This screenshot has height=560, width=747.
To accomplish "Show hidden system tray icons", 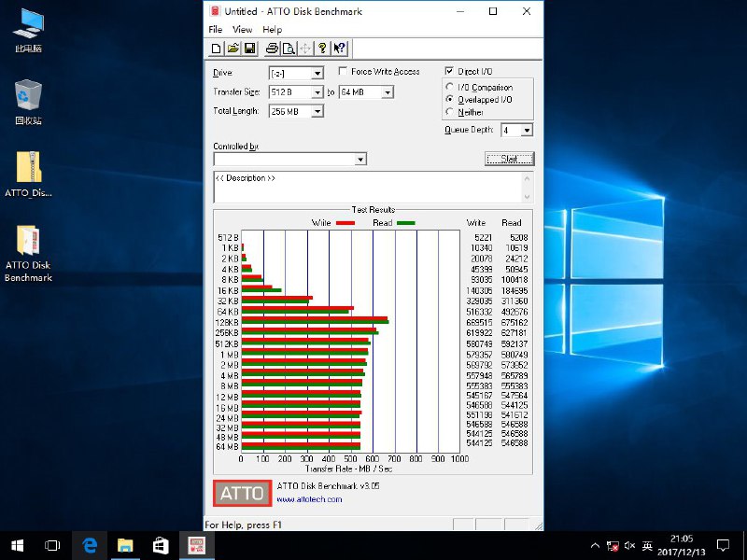I will click(x=595, y=545).
